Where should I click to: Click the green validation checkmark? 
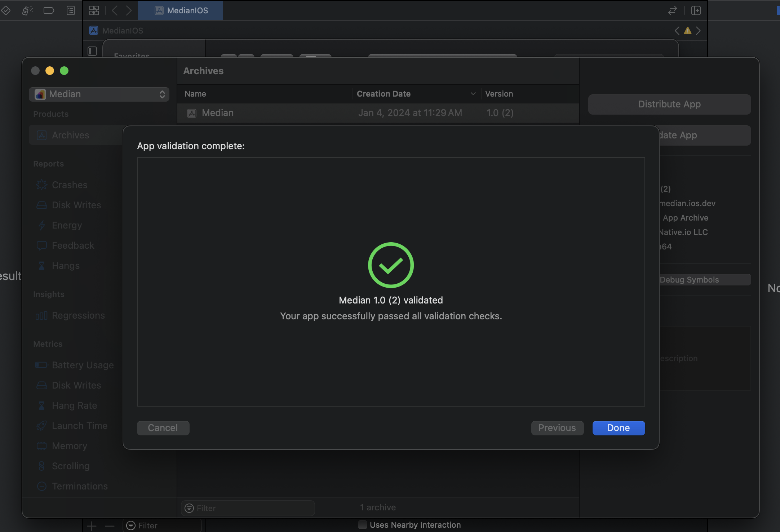click(x=391, y=265)
